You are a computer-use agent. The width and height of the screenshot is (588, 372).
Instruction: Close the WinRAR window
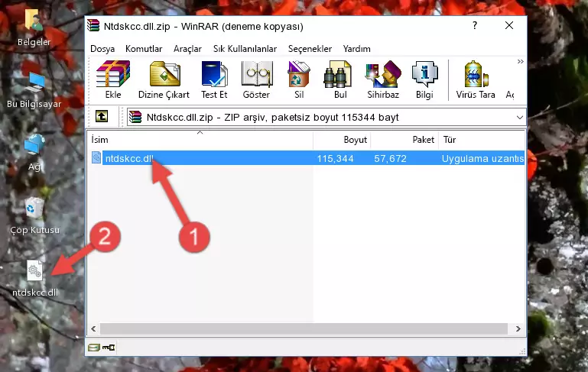click(509, 25)
